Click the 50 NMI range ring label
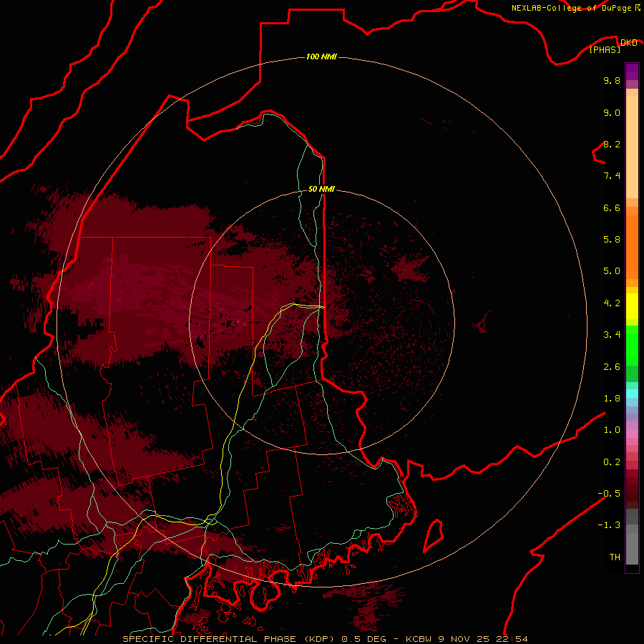This screenshot has height=644, width=644. pos(321,189)
